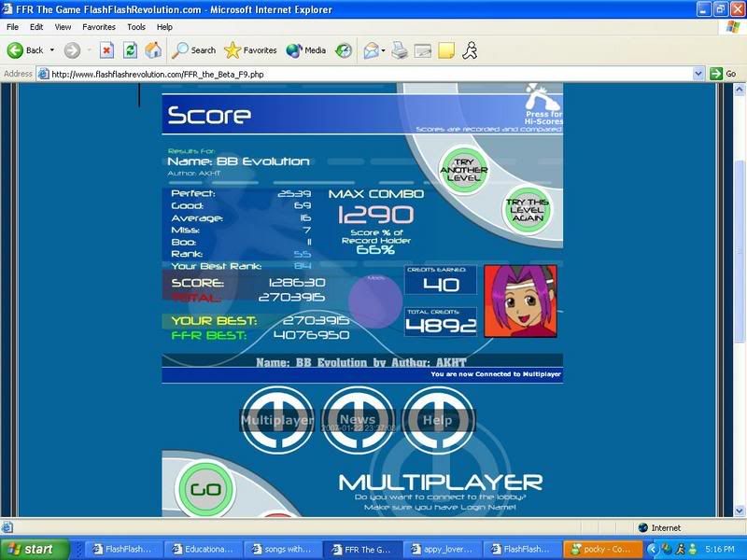
Task: Click the Multiplayer round button
Action: coord(277,419)
